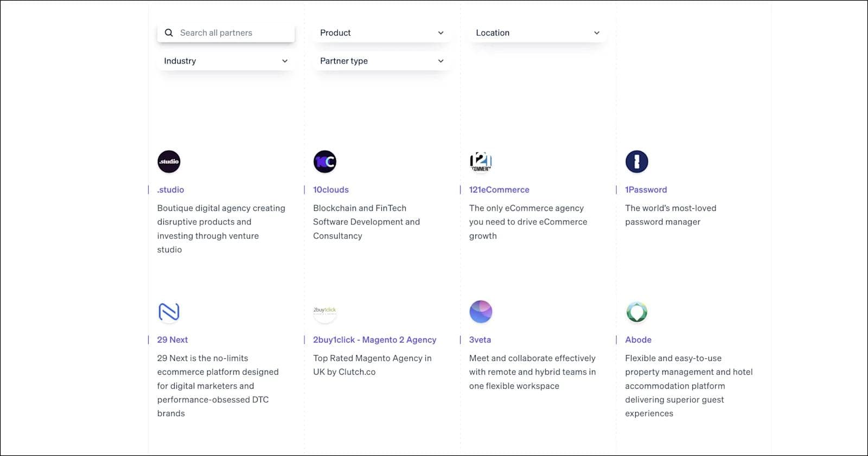Image resolution: width=868 pixels, height=456 pixels.
Task: Open the Location filter dropdown
Action: (x=537, y=33)
